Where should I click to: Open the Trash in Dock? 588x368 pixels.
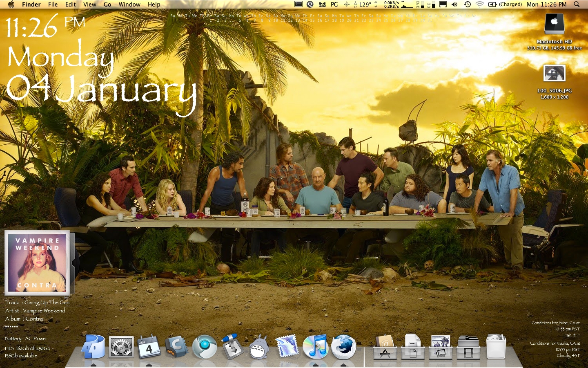pos(496,347)
